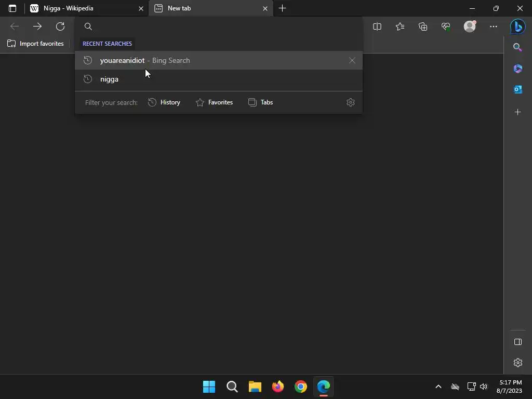Select the youareanidiot recent search
This screenshot has width=532, height=399.
(219, 60)
